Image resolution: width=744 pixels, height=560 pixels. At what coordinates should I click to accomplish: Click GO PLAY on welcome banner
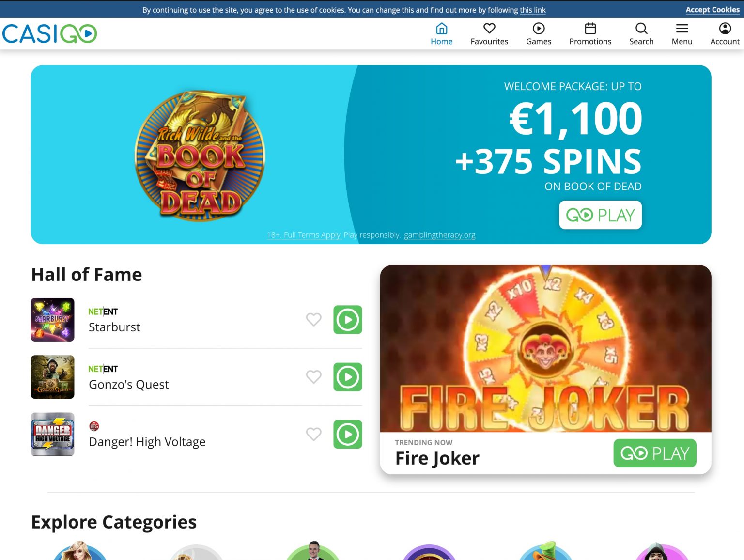[600, 215]
